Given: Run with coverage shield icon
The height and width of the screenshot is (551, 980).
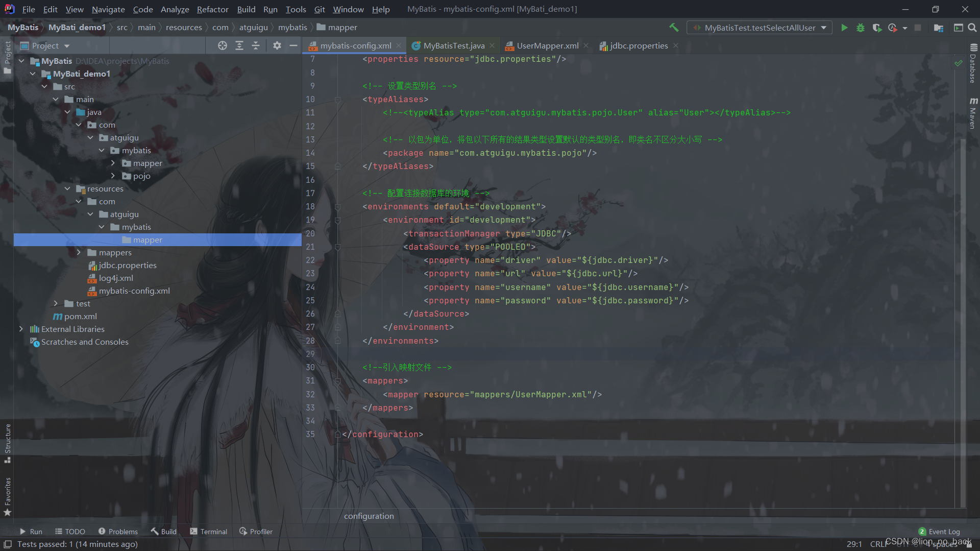Looking at the screenshot, I should click(877, 28).
